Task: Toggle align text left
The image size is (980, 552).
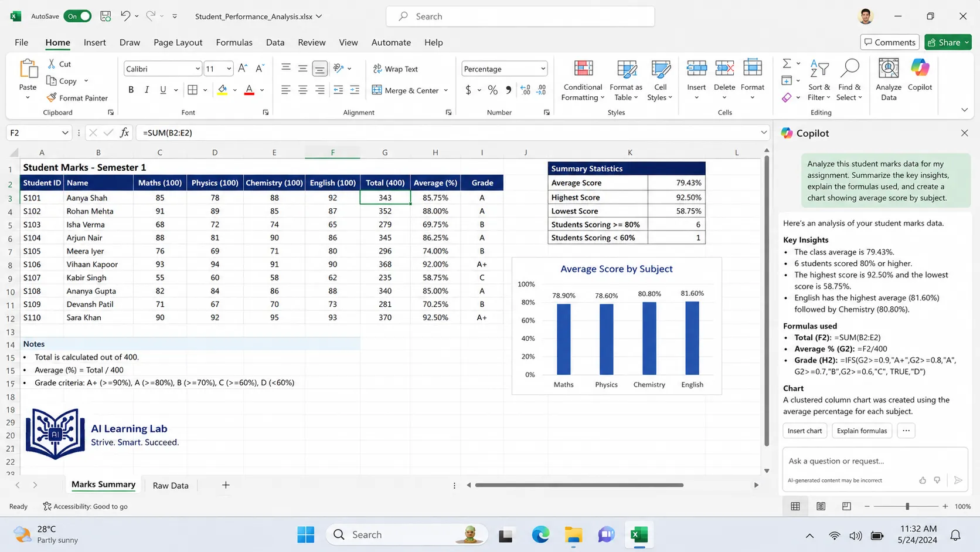Action: [x=285, y=90]
